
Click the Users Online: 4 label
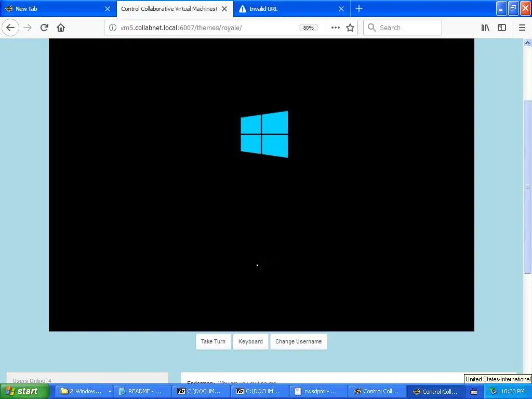pyautogui.click(x=32, y=381)
